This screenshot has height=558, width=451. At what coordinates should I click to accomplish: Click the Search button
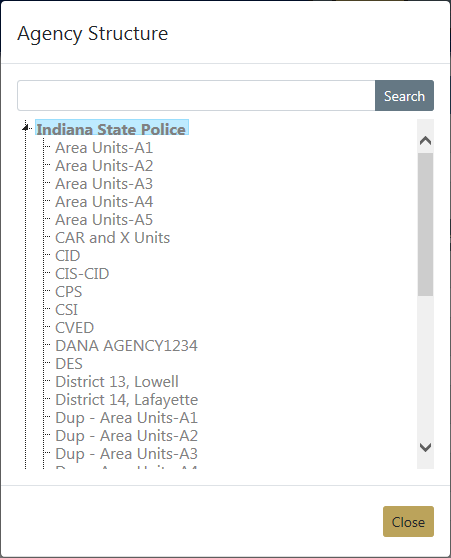click(x=404, y=96)
